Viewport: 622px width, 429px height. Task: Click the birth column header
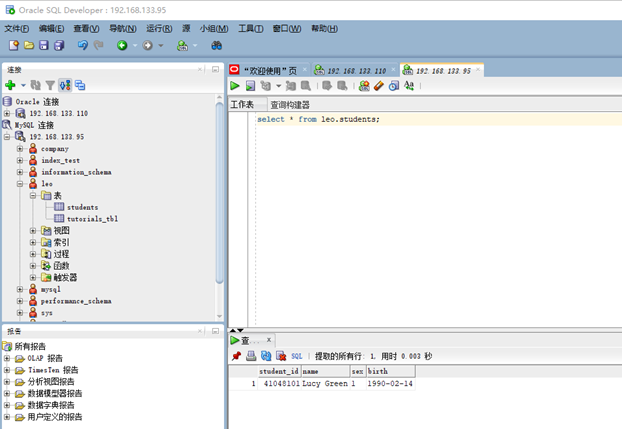[390, 371]
